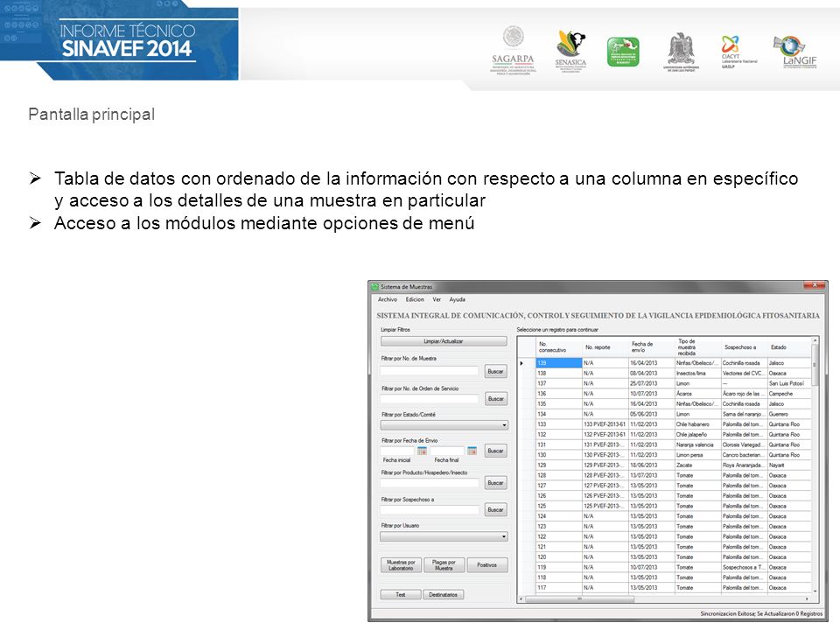Screen dimensions: 840x630
Task: Click date cell '05/06/2013'
Action: [651, 414]
